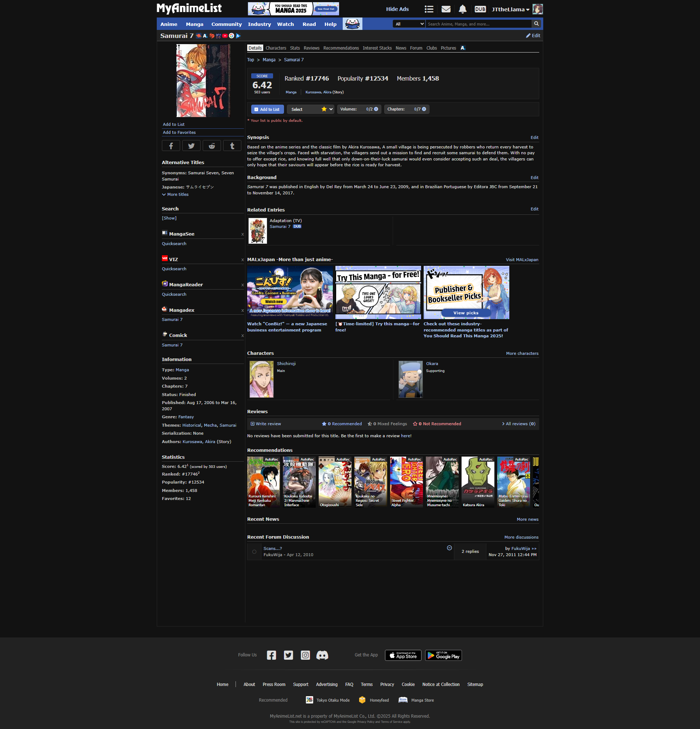Switch to the Characters tab
Screen dimensions: 700x729
pos(276,48)
